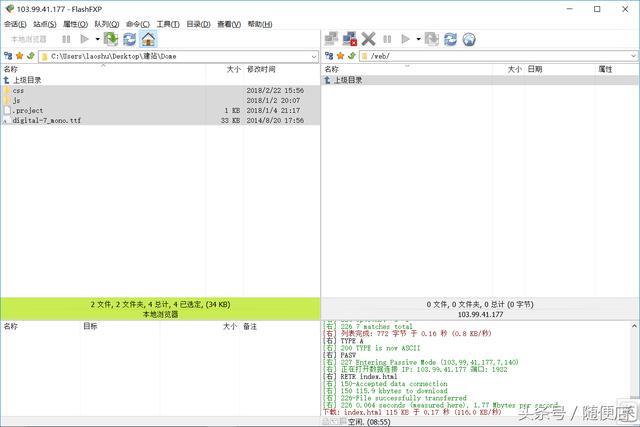The image size is (640, 427).
Task: Click the queue 目标 column header
Action: (x=120, y=326)
